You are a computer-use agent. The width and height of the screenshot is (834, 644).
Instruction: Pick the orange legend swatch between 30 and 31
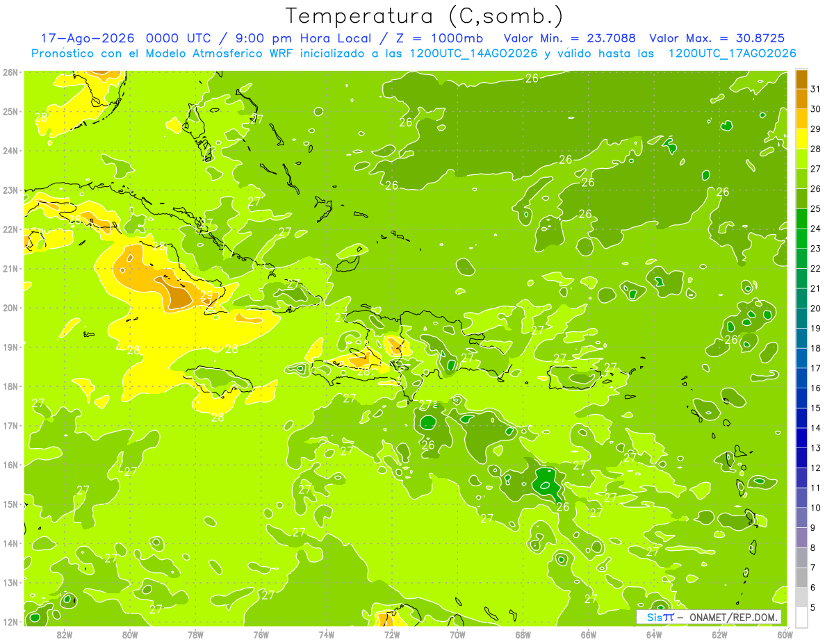[x=801, y=99]
